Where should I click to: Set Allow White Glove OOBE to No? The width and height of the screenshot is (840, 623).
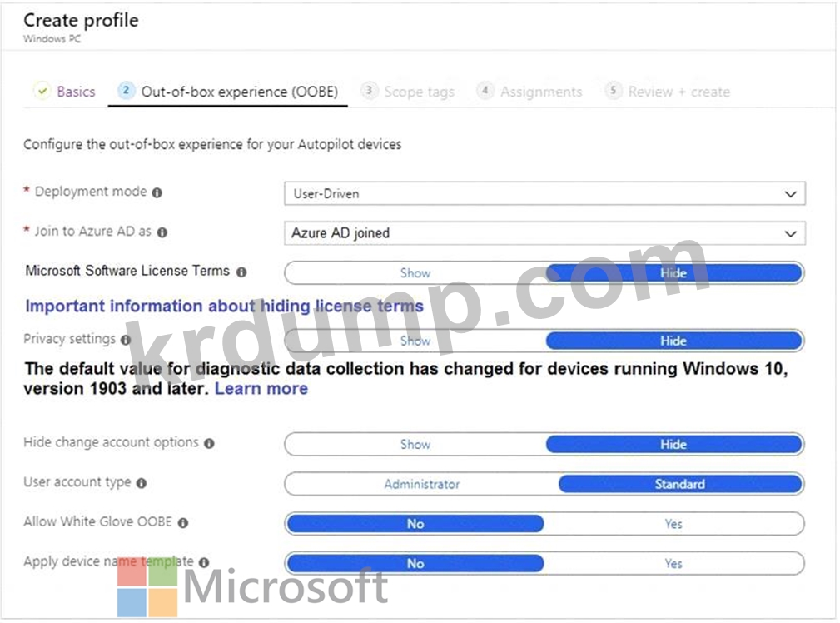(x=415, y=524)
